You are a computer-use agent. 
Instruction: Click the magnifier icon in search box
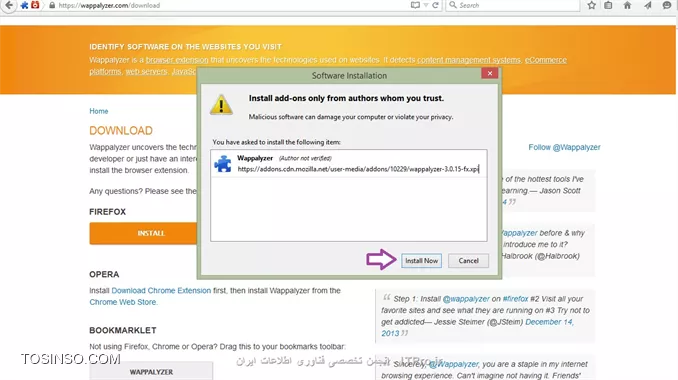point(453,5)
